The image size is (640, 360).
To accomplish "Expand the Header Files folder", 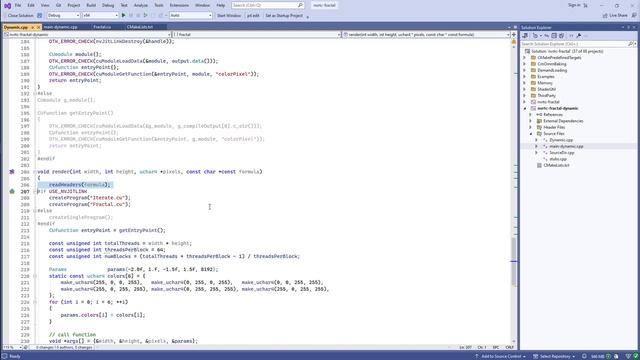I will pyautogui.click(x=531, y=127).
